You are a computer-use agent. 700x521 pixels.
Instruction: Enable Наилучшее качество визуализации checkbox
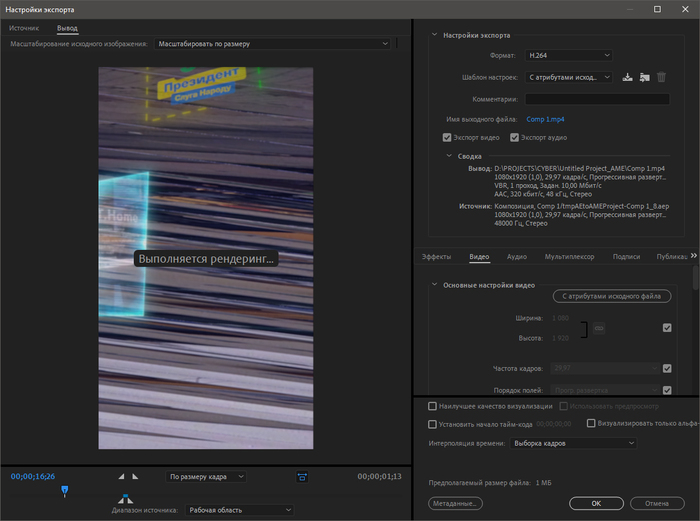432,406
